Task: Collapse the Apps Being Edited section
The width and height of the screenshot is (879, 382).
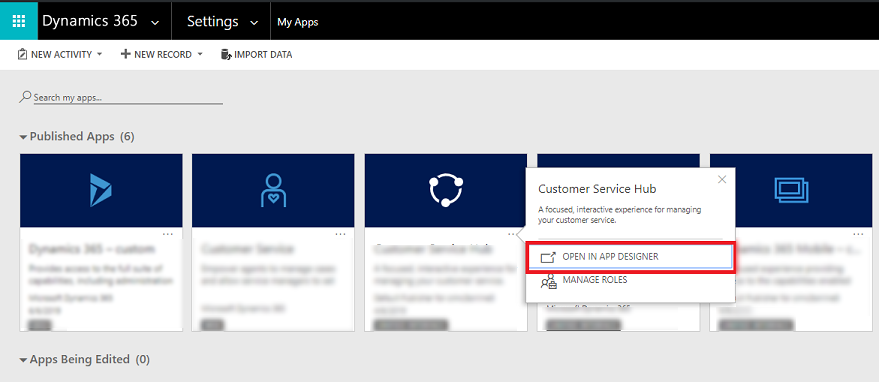Action: click(24, 360)
